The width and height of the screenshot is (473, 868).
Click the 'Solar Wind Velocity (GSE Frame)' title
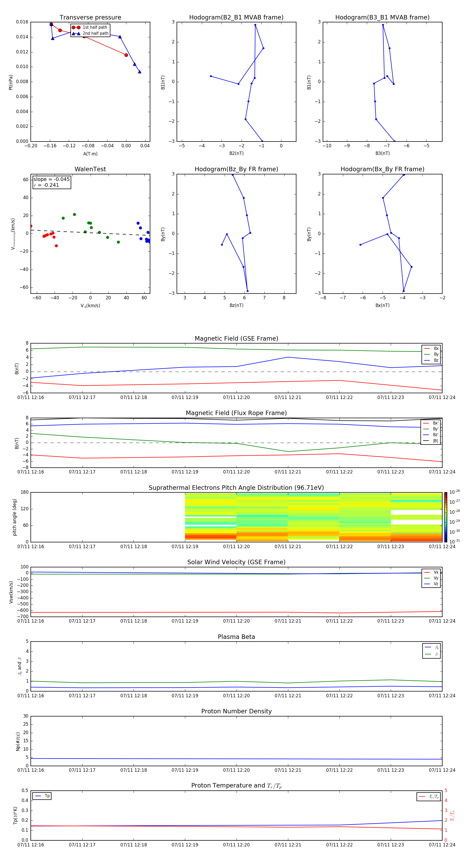pos(236,562)
